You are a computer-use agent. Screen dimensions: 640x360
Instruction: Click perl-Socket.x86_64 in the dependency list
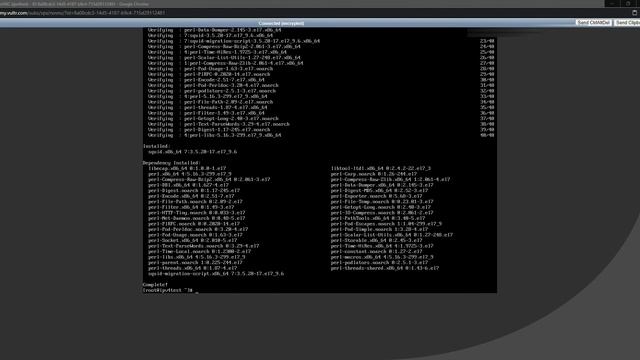pos(192,240)
